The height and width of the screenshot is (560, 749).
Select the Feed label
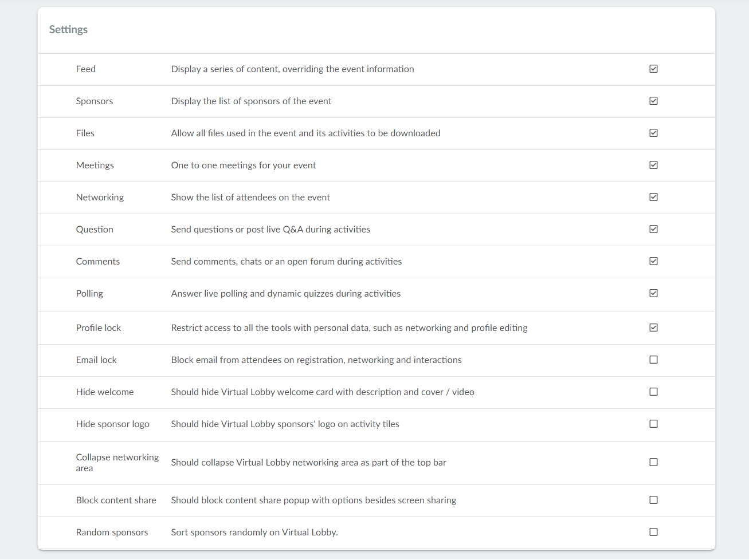click(x=85, y=69)
